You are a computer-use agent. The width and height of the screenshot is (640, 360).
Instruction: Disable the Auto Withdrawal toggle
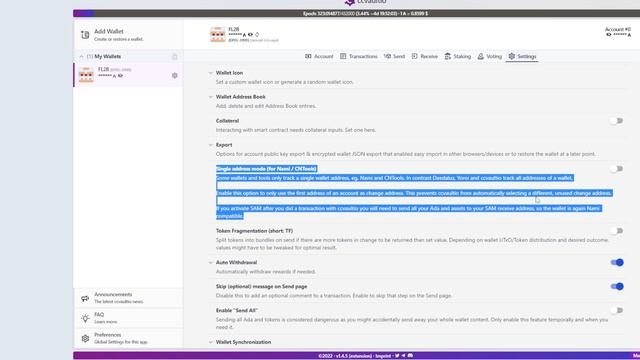(x=617, y=262)
